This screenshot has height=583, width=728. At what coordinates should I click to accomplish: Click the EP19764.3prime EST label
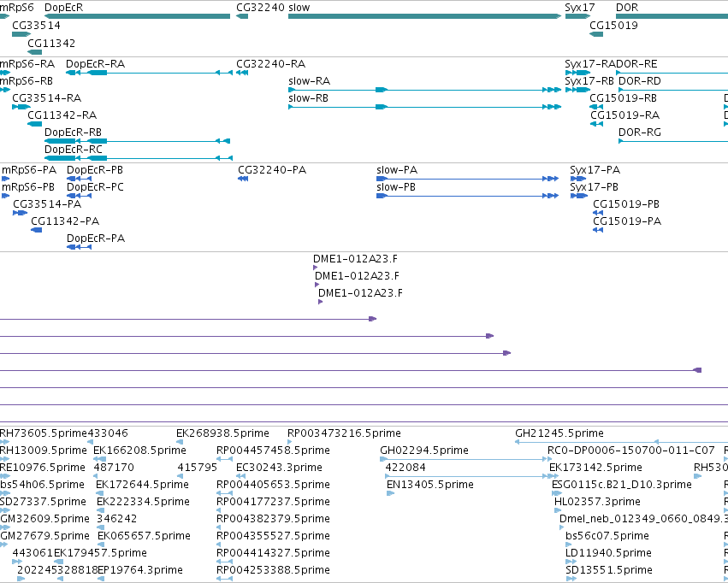(x=140, y=570)
